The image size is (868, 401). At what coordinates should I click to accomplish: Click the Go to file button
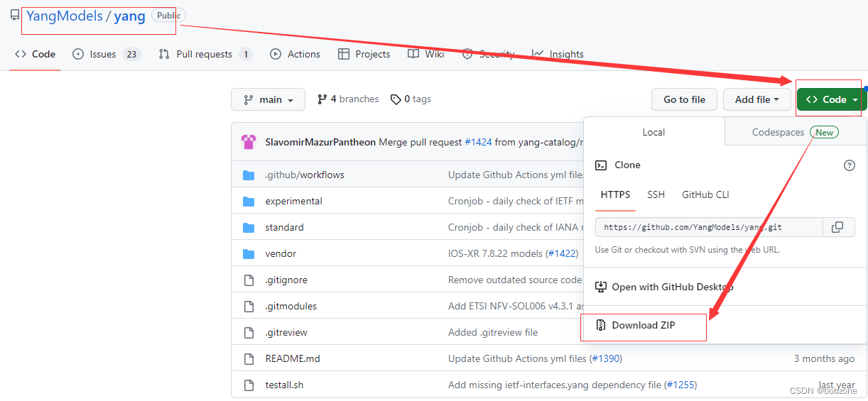(x=684, y=99)
